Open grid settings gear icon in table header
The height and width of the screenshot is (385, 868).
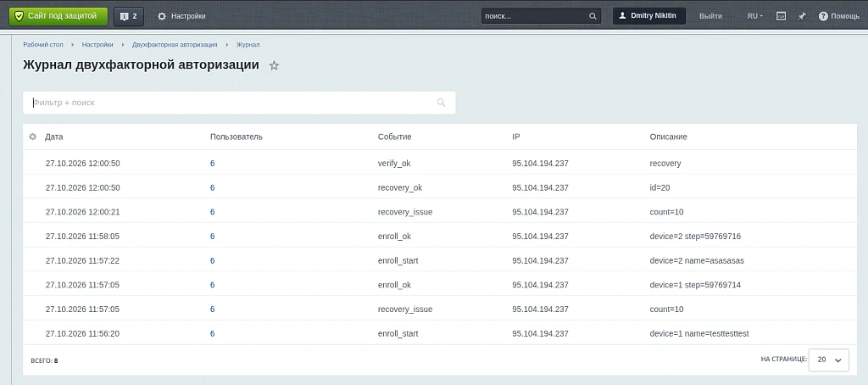33,137
